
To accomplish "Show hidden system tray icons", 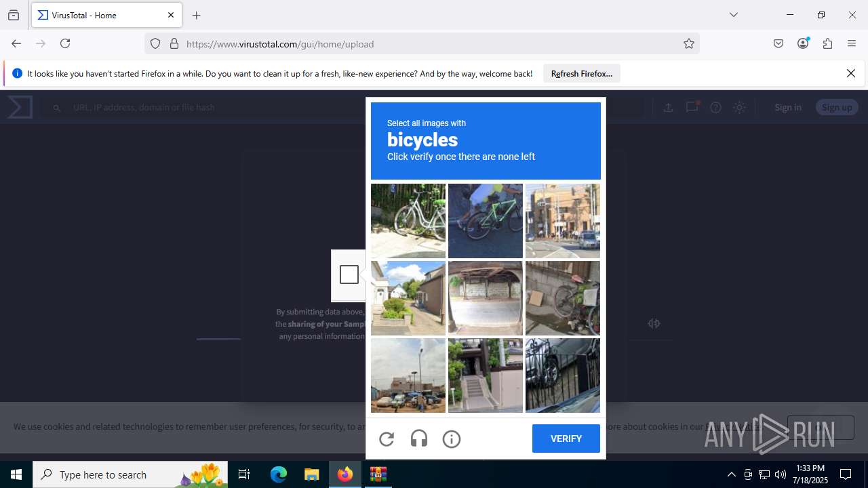I will [x=731, y=474].
